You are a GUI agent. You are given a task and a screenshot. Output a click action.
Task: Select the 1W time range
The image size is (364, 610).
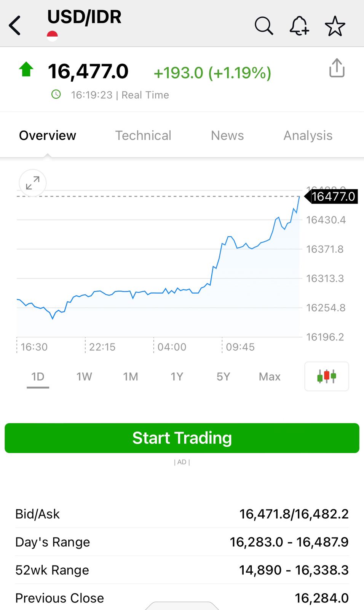(x=84, y=377)
